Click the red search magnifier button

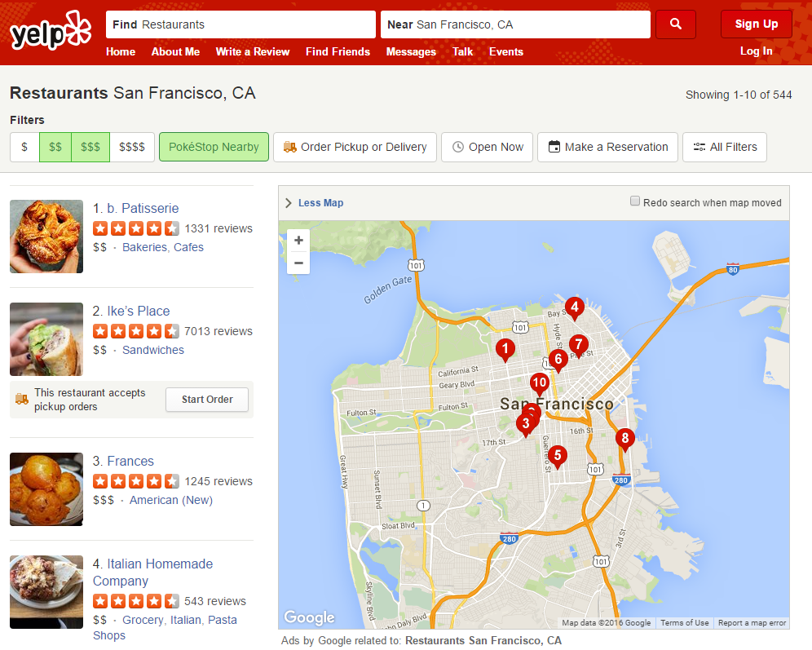[675, 24]
